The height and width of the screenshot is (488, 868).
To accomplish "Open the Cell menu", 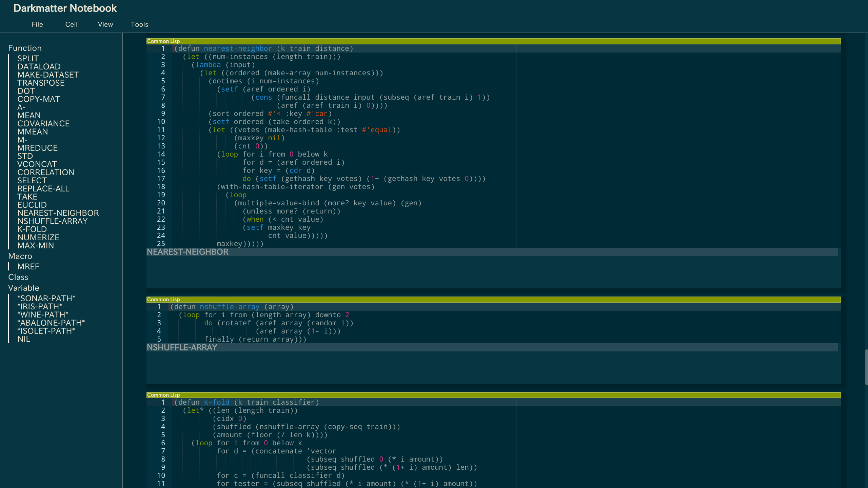I will pyautogui.click(x=71, y=24).
